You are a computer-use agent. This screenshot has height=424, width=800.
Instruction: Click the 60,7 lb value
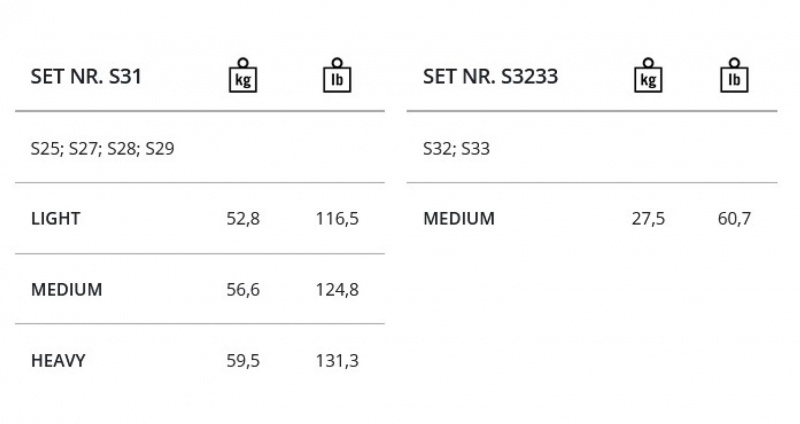[734, 218]
